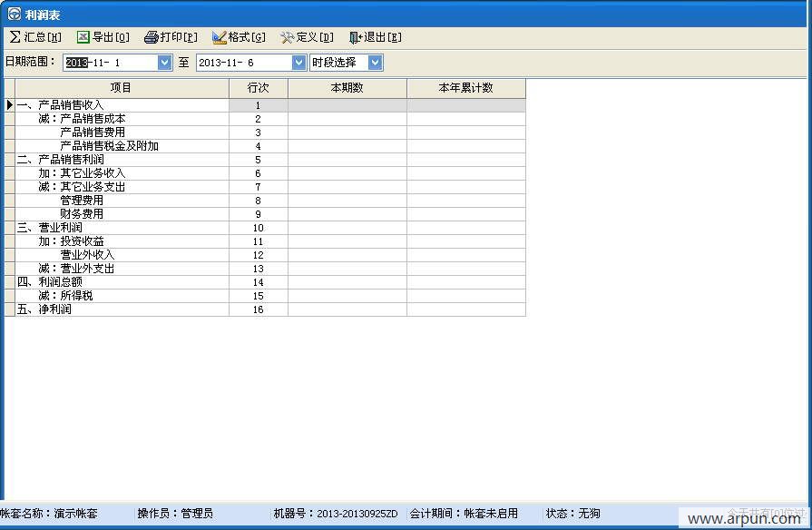Expand the 时段选择 combo box
The image size is (812, 530).
pos(375,63)
